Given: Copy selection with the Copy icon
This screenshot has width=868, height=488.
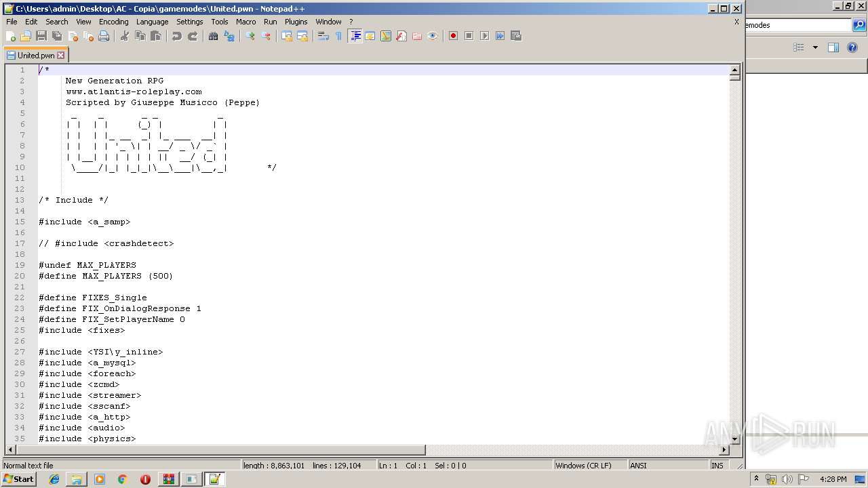Looking at the screenshot, I should point(140,36).
